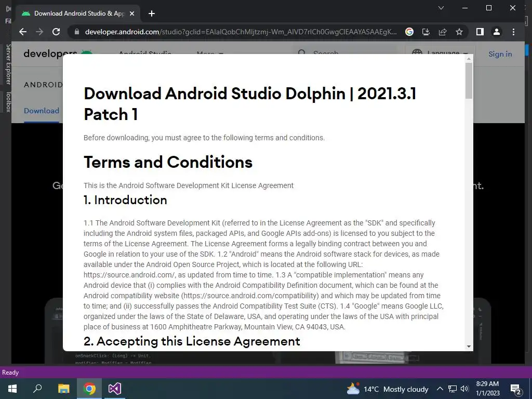The image size is (532, 399).
Task: Click Sign in on the developers site
Action: (500, 54)
